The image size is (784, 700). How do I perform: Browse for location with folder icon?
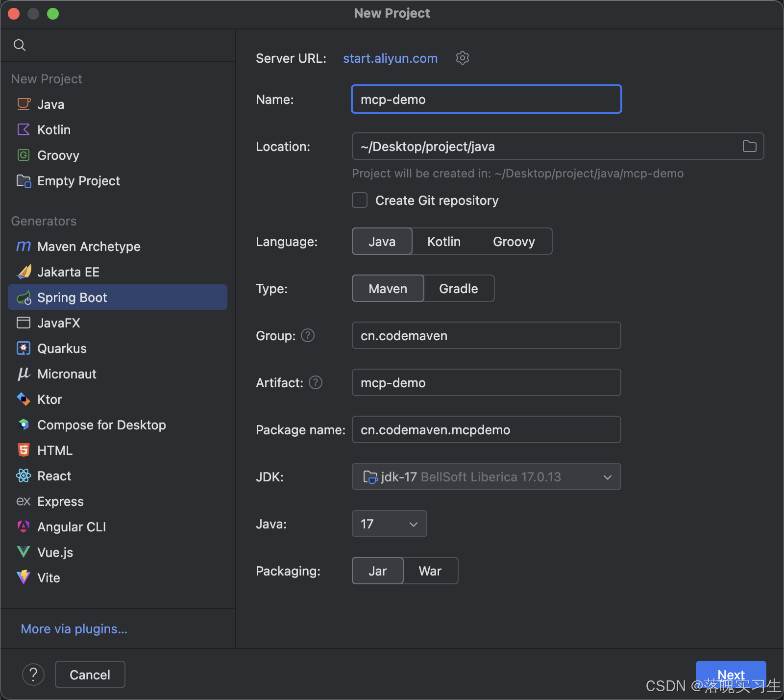[749, 146]
